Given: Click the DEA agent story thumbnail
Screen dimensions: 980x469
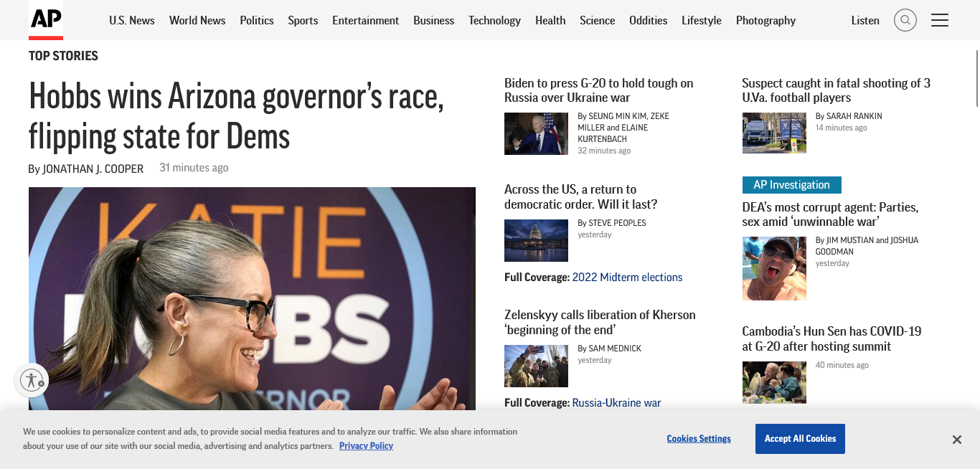Looking at the screenshot, I should point(774,268).
